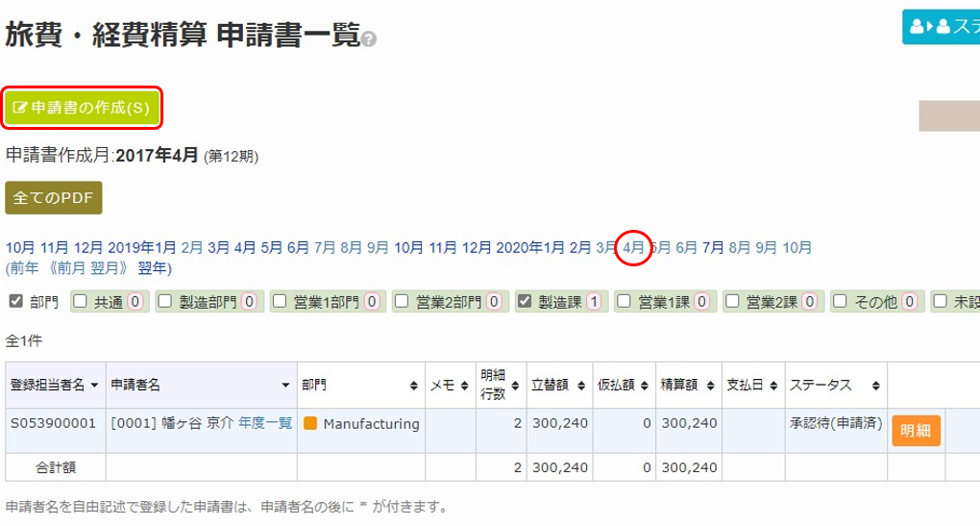This screenshot has height=526, width=980.
Task: Click the user-switch icon on the teal button
Action: click(930, 26)
